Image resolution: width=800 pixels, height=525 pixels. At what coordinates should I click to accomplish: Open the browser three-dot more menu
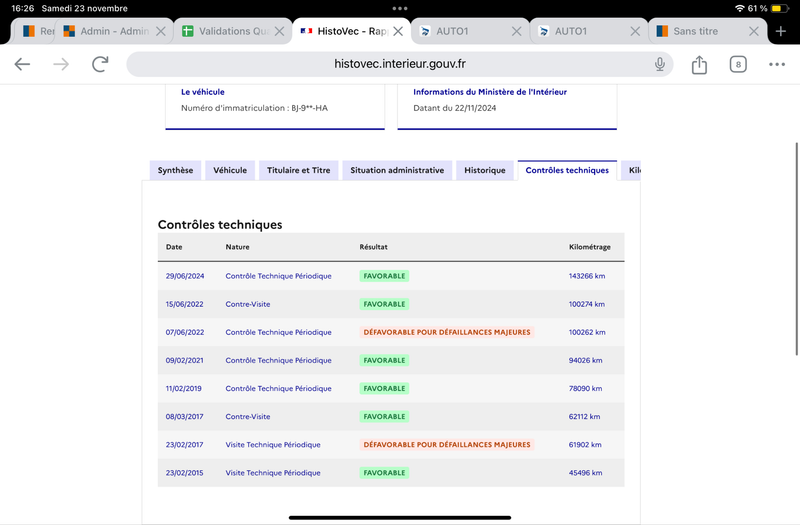[777, 64]
